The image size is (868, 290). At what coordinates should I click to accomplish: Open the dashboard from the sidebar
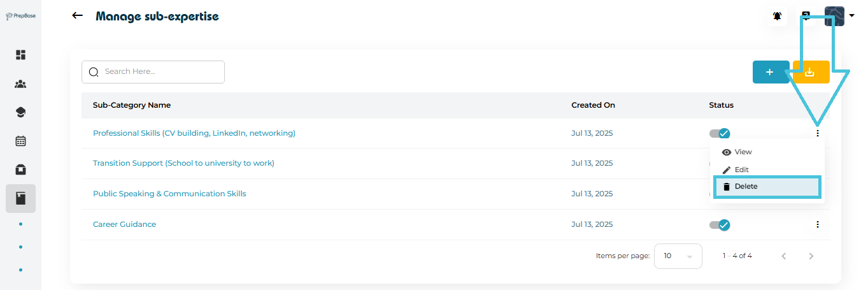click(x=20, y=55)
